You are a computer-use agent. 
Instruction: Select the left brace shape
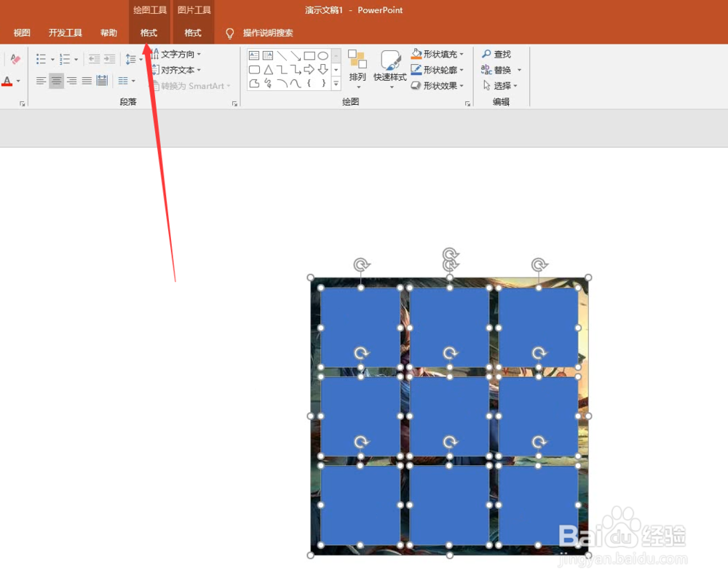coord(309,84)
